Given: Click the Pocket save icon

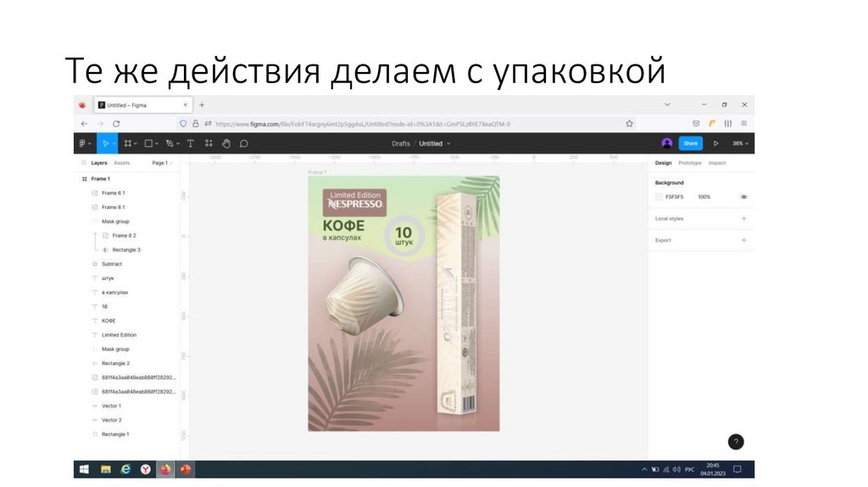Looking at the screenshot, I should pyautogui.click(x=696, y=124).
